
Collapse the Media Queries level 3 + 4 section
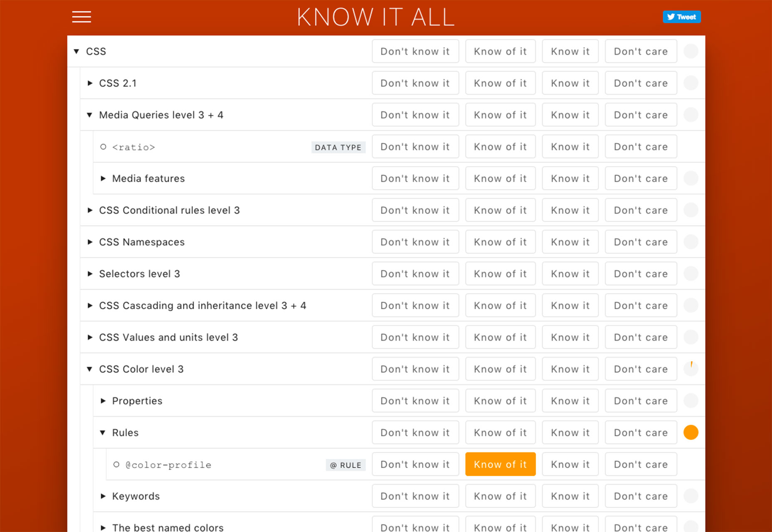(89, 115)
